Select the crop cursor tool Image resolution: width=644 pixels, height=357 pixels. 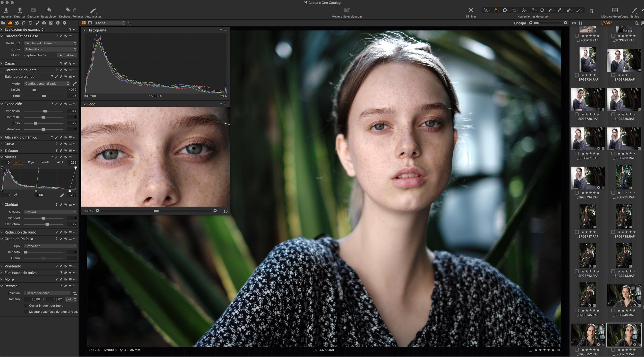[x=514, y=10]
